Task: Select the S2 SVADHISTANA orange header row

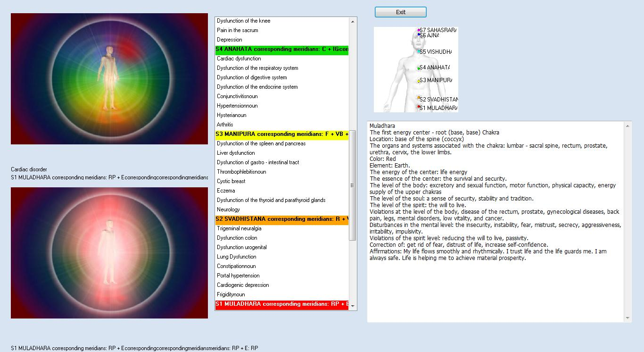Action: pyautogui.click(x=282, y=219)
